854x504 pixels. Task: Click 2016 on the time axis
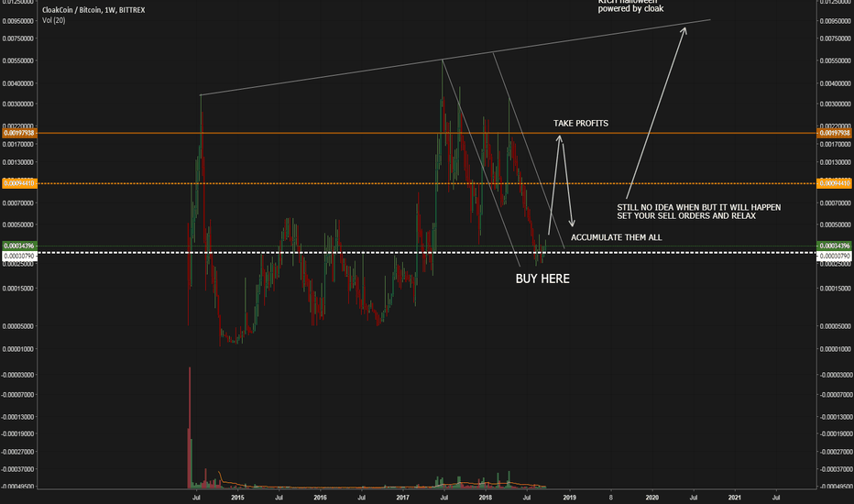pos(321,498)
